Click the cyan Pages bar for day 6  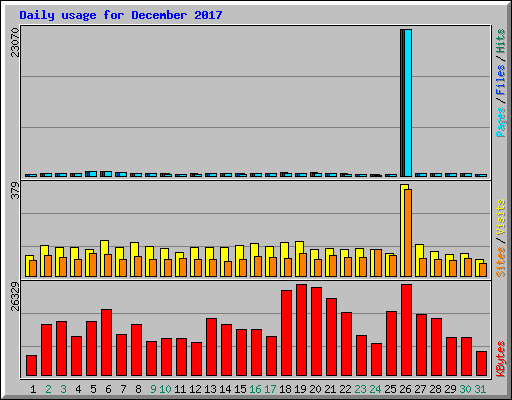[x=108, y=174]
